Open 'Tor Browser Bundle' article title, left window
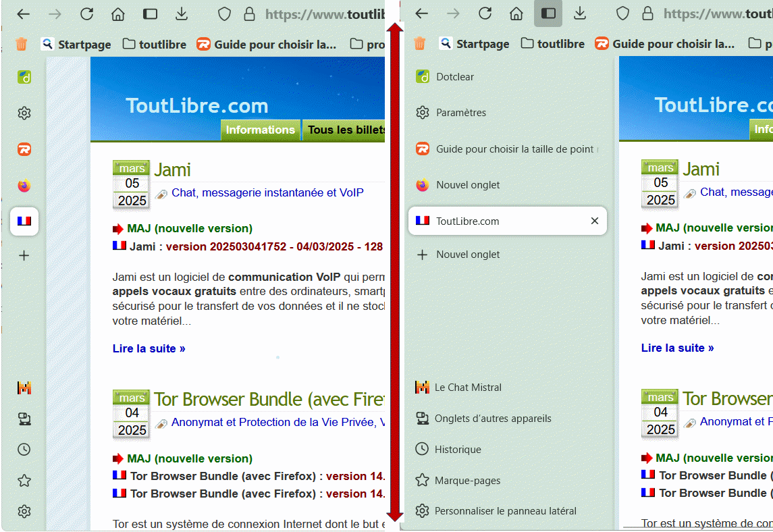Viewport: 773px width, 532px height. coord(269,400)
